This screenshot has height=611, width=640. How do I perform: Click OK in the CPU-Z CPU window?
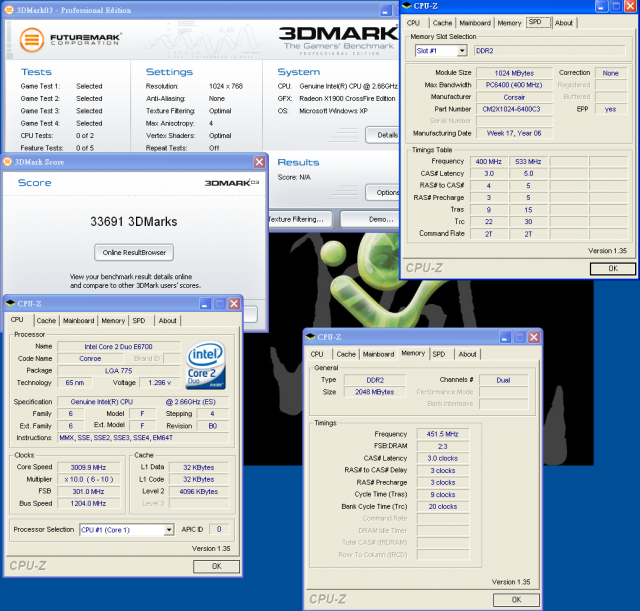[216, 566]
